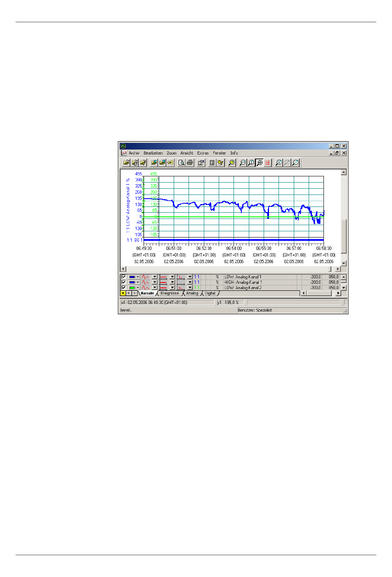The image size is (392, 577).
Task: Click the folder-with-pencil toolbar icon
Action: [143, 163]
